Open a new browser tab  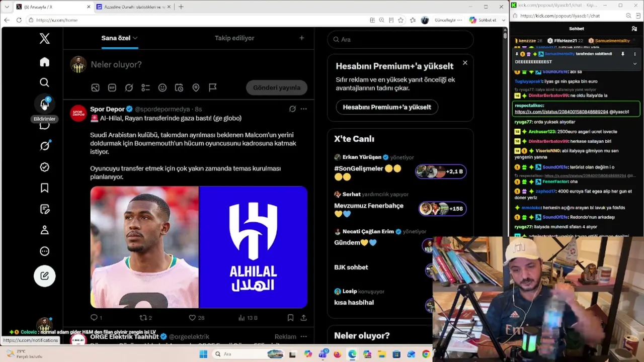pyautogui.click(x=181, y=7)
